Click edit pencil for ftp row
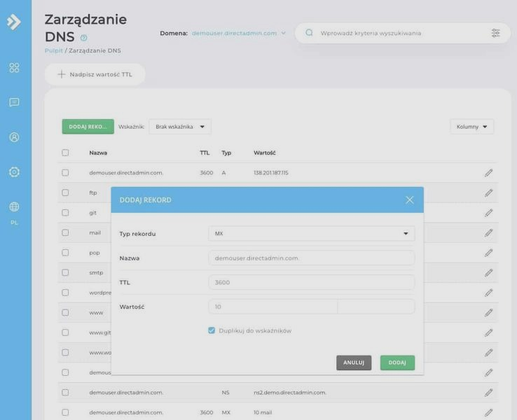The width and height of the screenshot is (517, 420). (x=489, y=192)
